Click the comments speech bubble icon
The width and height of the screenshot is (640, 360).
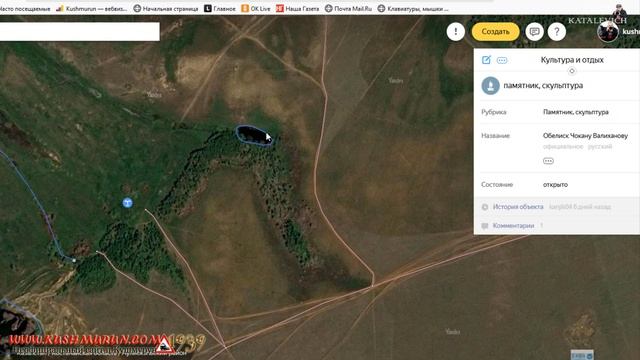point(485,226)
